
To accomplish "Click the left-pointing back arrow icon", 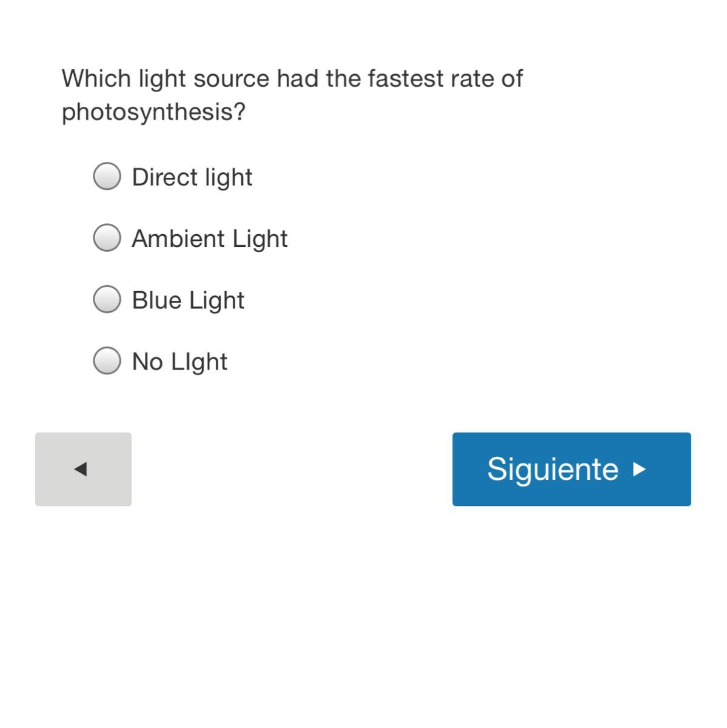I will tap(81, 469).
